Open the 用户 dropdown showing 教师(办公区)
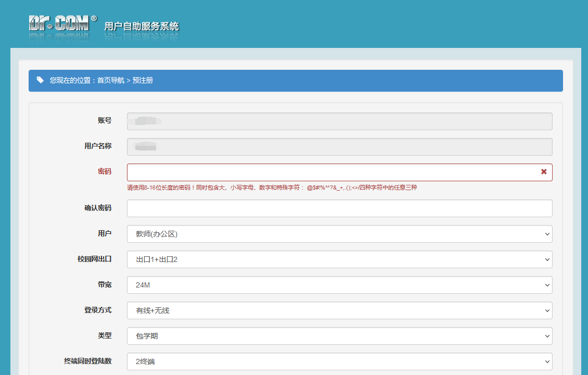588x375 pixels. click(x=339, y=234)
